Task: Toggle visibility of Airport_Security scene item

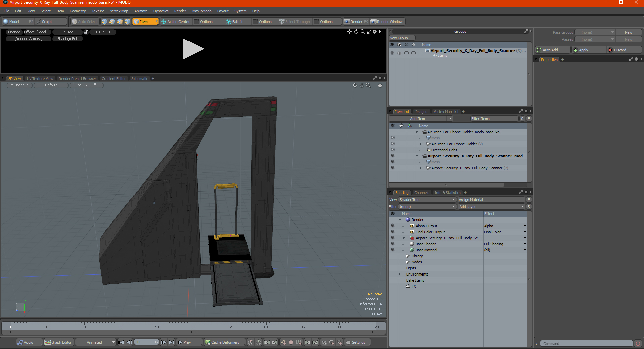Action: 392,156
